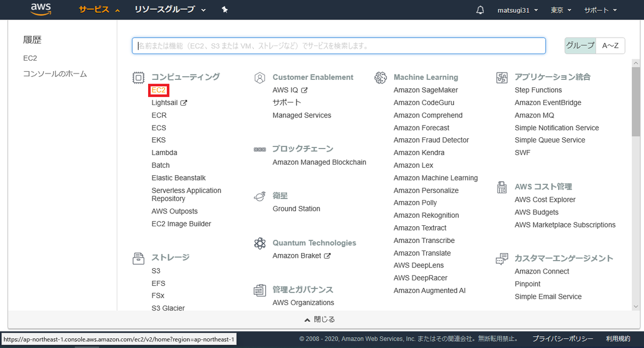Open Amazon Connect
The width and height of the screenshot is (644, 348).
click(x=542, y=271)
